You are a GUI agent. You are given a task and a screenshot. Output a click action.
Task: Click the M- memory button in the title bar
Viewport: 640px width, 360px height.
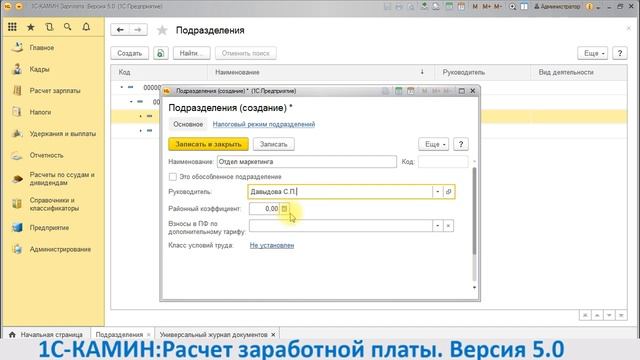(x=498, y=7)
